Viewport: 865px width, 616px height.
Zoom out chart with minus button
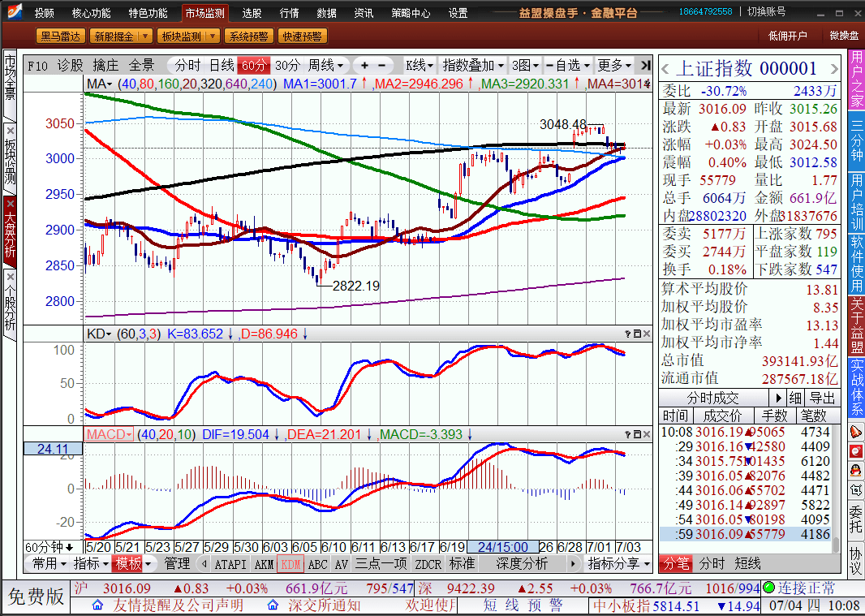[x=381, y=66]
